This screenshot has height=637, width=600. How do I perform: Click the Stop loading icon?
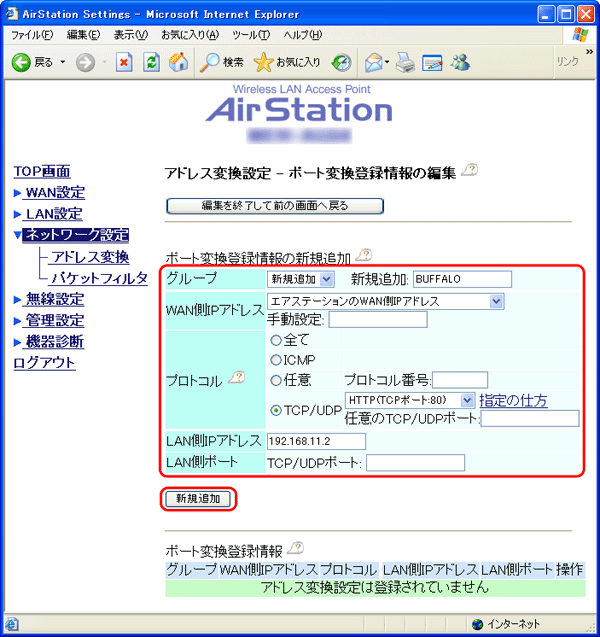pyautogui.click(x=124, y=63)
